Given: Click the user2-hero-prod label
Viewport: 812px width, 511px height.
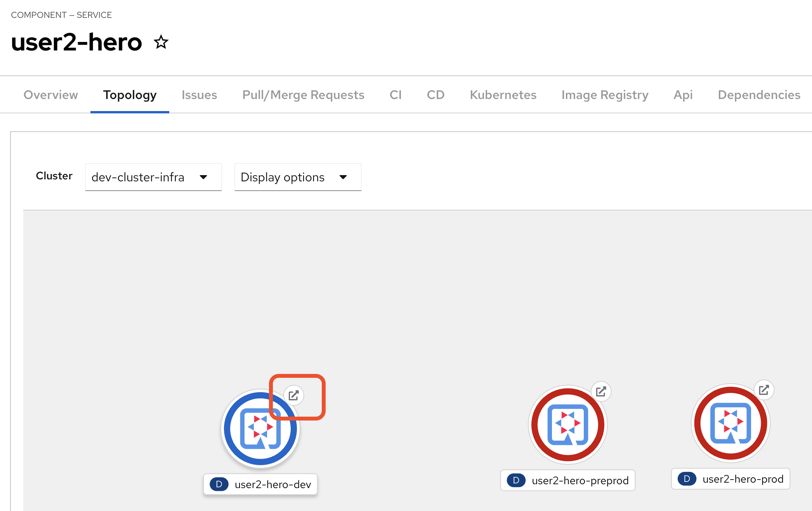Looking at the screenshot, I should (x=743, y=479).
